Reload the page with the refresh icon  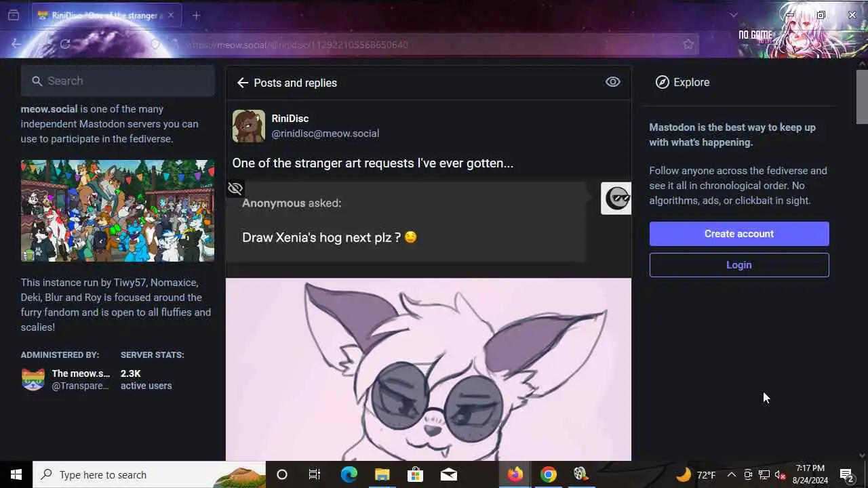[x=65, y=44]
